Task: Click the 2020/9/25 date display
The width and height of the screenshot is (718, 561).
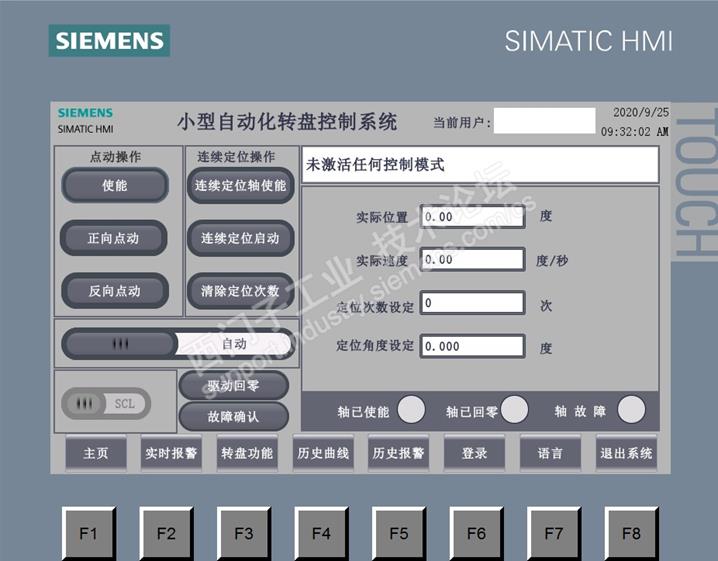Action: [x=641, y=112]
